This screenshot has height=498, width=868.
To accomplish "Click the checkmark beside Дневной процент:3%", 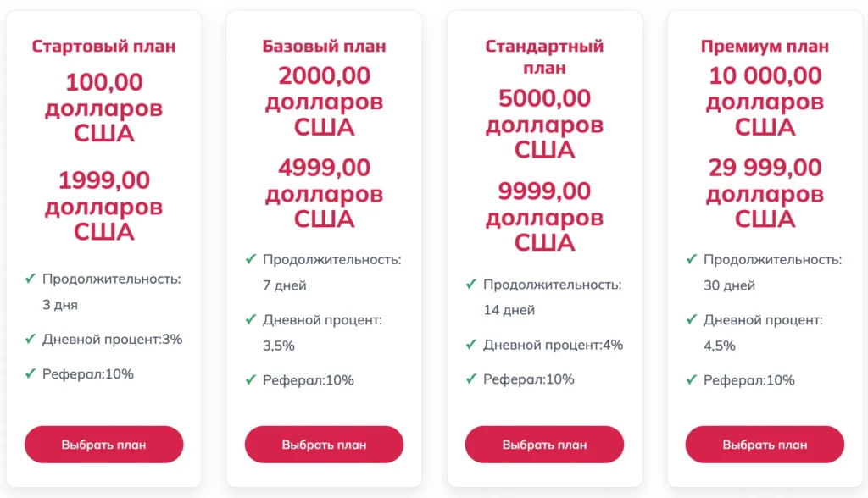I will point(31,339).
